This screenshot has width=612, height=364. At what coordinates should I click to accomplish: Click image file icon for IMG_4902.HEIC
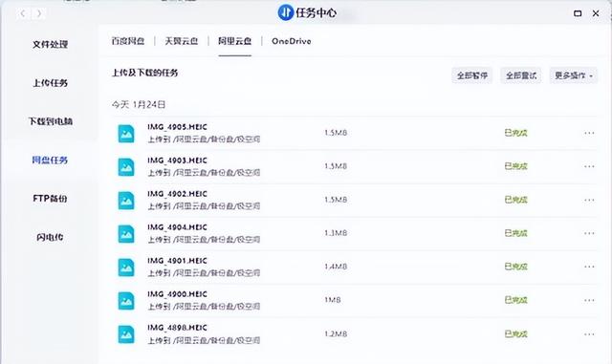tap(126, 201)
